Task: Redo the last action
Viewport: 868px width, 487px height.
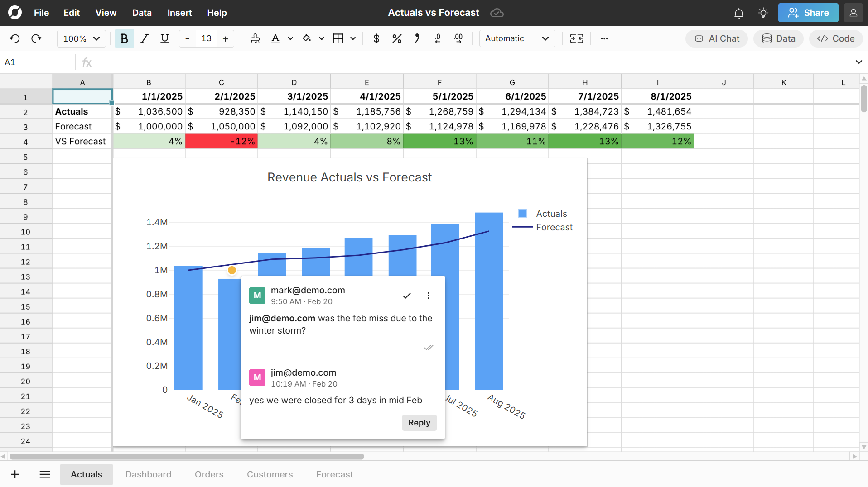Action: coord(36,39)
